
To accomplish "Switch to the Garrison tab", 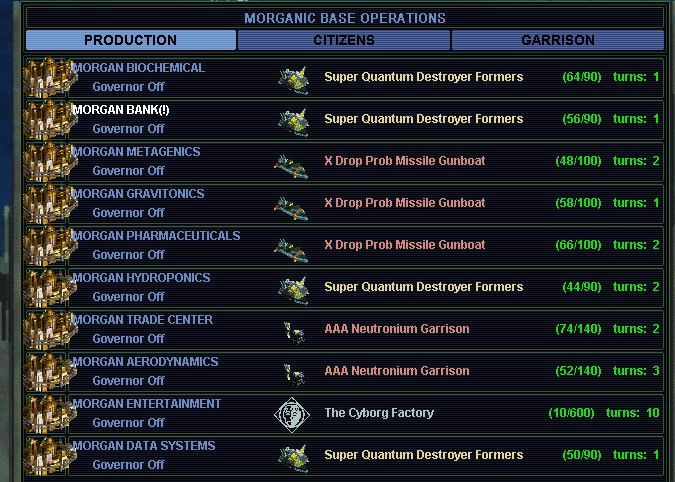I will 557,41.
